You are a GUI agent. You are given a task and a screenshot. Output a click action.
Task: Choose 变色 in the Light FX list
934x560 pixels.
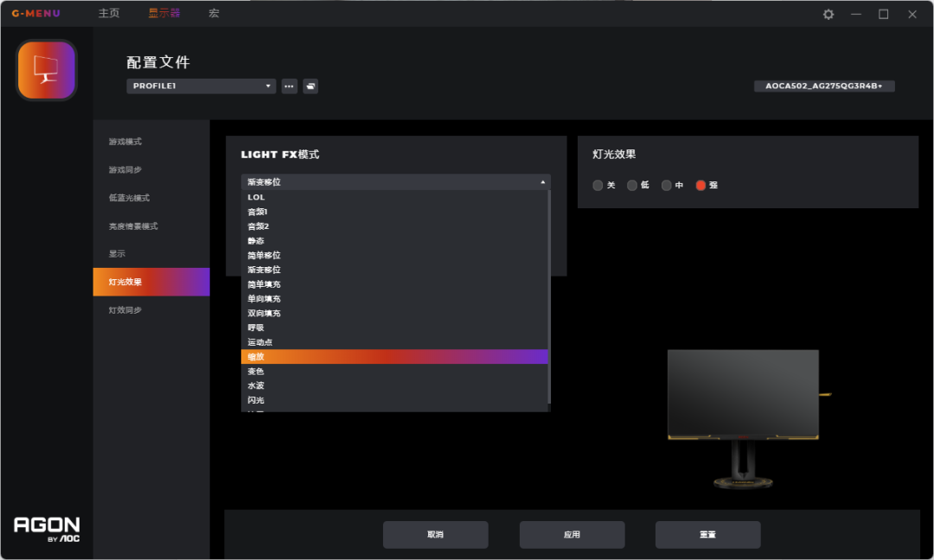click(x=394, y=372)
